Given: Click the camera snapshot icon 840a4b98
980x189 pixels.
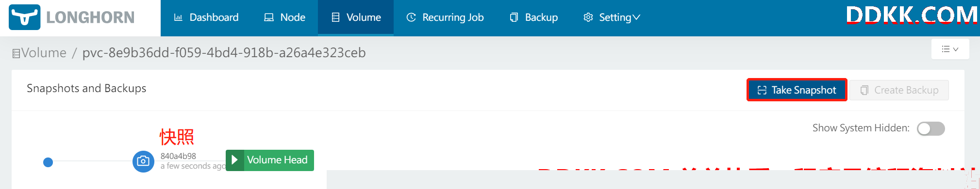Looking at the screenshot, I should point(143,161).
